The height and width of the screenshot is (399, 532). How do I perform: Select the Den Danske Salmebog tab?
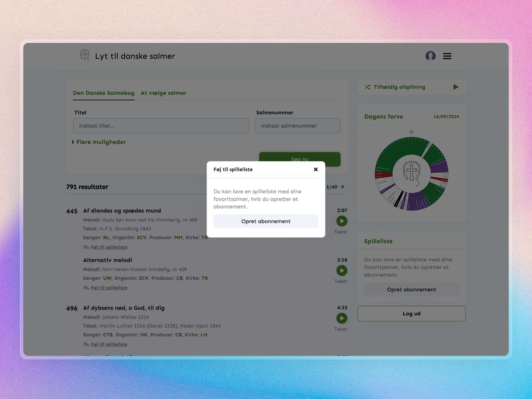pos(104,93)
